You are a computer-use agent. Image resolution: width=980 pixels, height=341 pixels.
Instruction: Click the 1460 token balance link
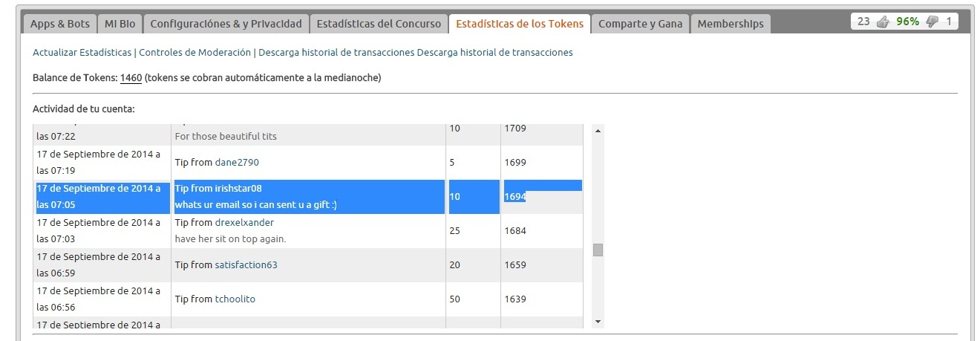(x=131, y=77)
